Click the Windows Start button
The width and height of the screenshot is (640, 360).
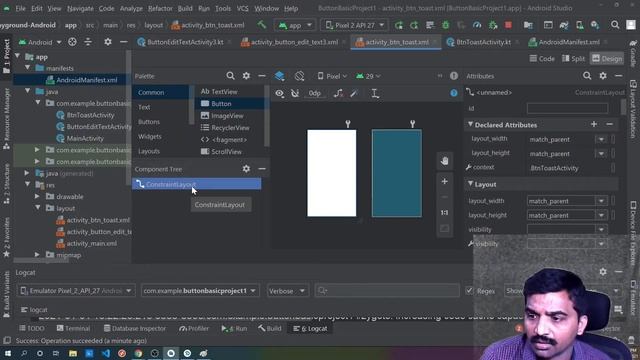(8, 353)
